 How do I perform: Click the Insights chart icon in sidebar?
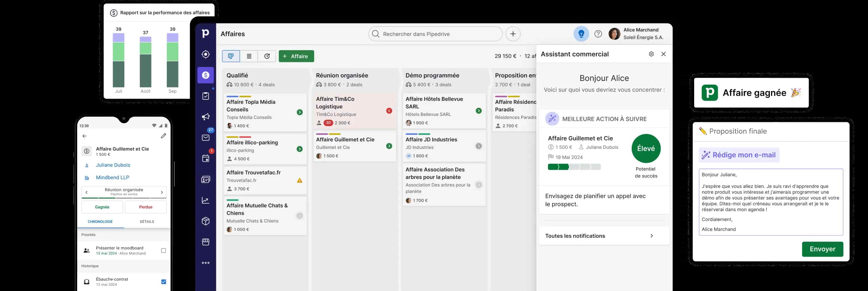tap(206, 201)
